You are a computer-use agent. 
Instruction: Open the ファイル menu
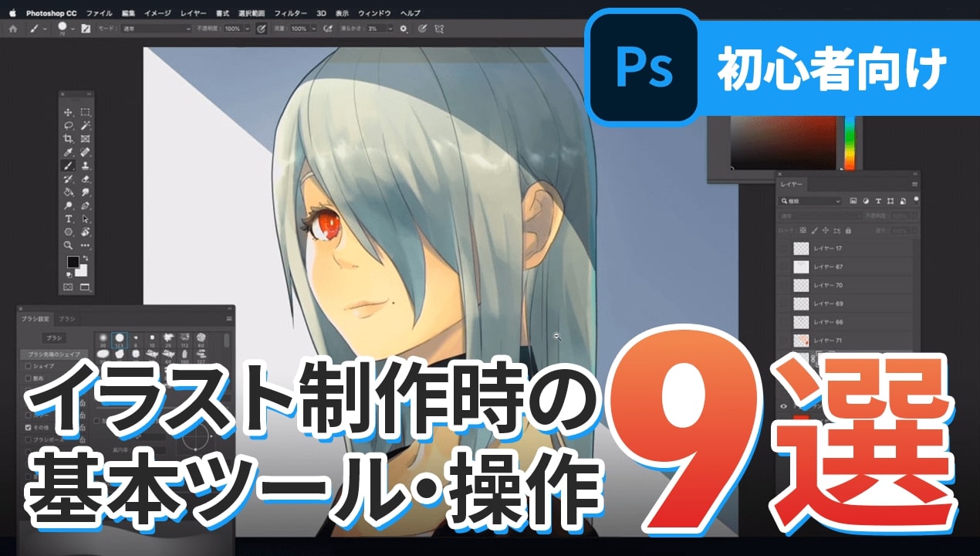(x=99, y=14)
